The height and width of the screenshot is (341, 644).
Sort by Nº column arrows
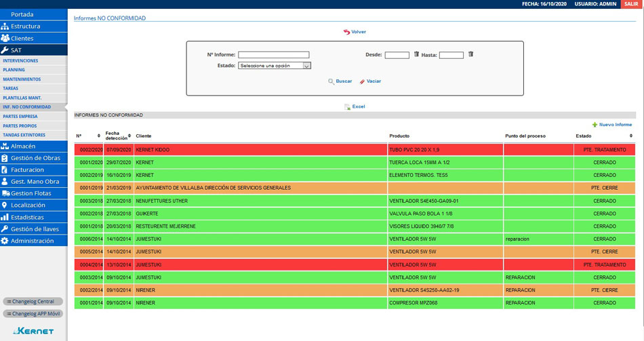(x=98, y=136)
